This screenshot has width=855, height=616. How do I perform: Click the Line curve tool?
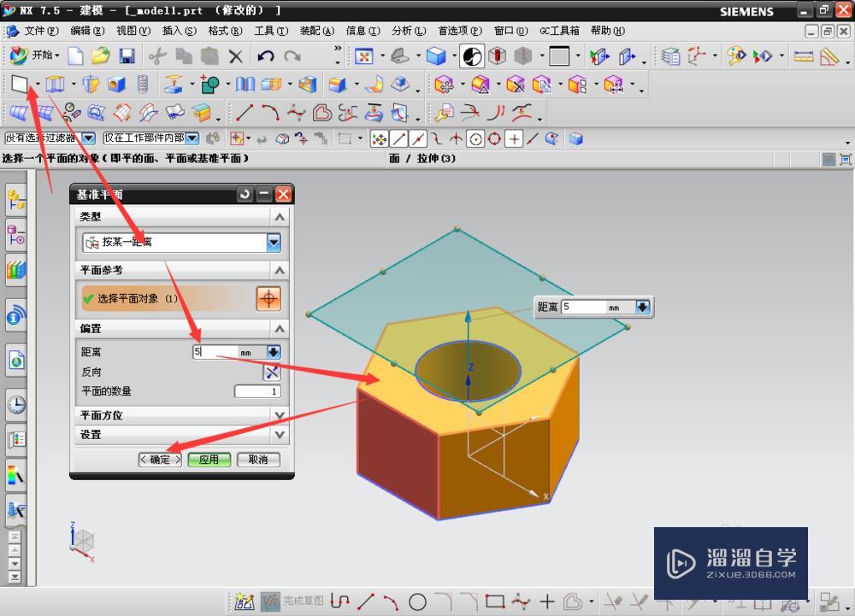[244, 112]
